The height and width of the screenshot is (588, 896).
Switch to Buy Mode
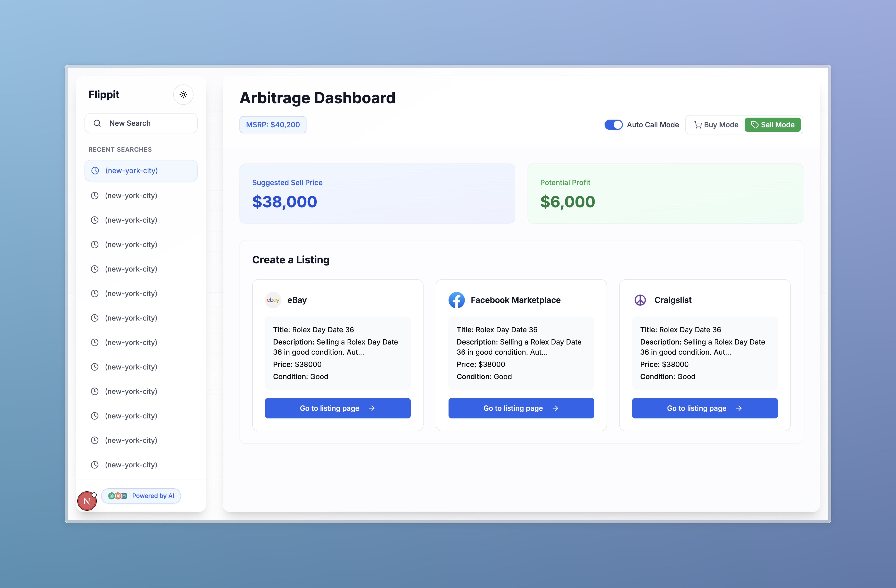tap(716, 125)
